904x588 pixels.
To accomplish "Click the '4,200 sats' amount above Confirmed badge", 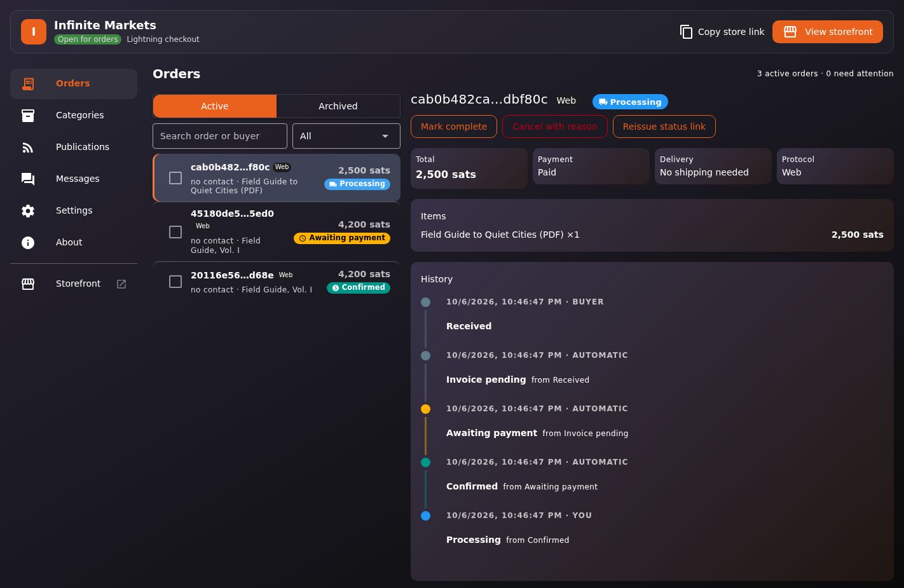I will (364, 274).
